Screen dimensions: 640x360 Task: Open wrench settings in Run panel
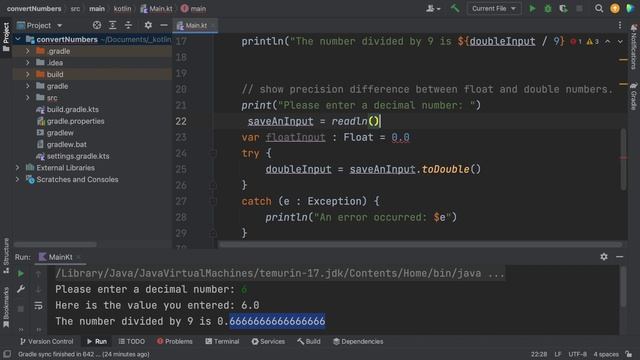(x=20, y=289)
